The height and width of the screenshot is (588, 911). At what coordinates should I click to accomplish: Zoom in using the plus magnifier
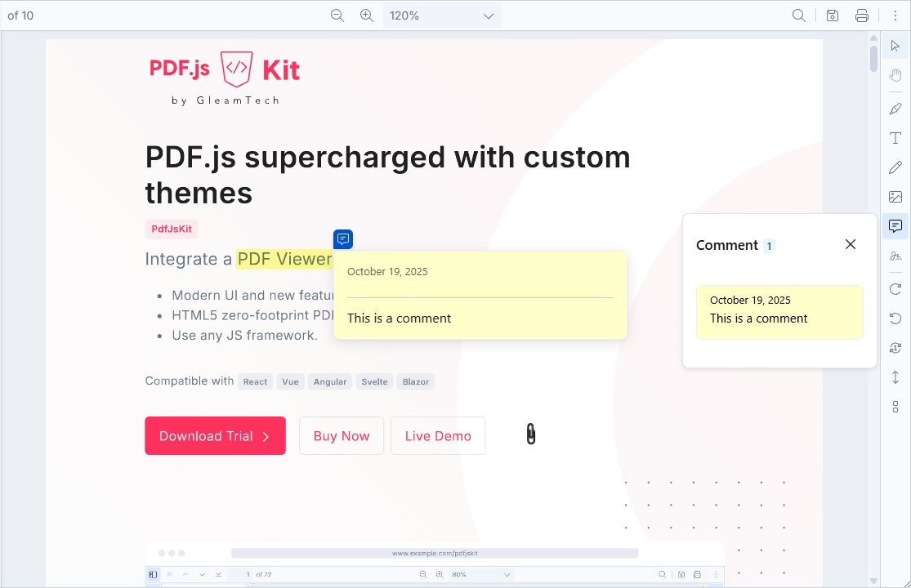[367, 16]
